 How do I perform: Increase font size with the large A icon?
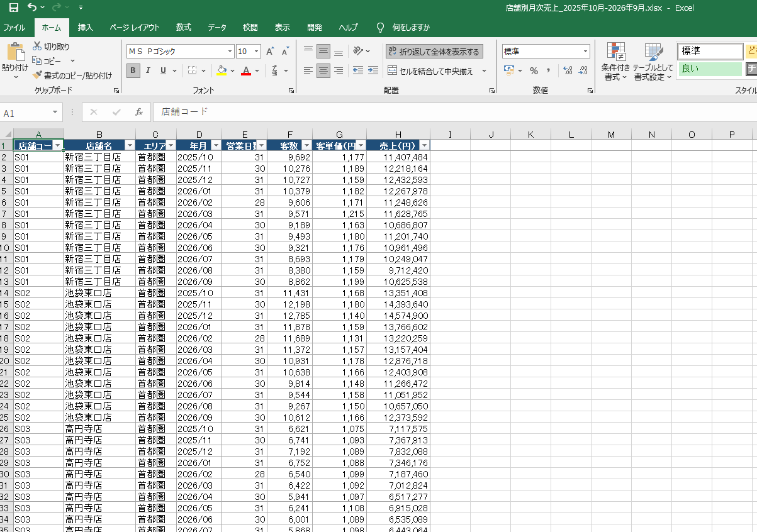click(270, 52)
